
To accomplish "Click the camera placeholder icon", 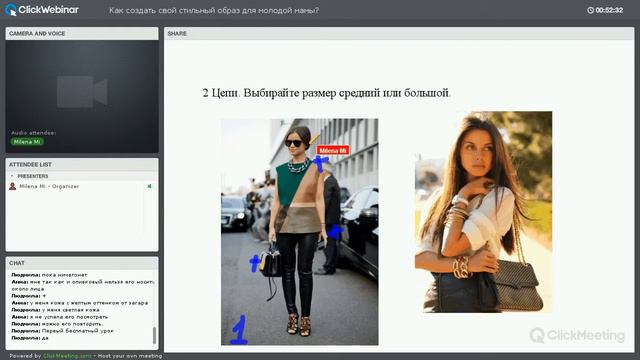I will [x=82, y=91].
